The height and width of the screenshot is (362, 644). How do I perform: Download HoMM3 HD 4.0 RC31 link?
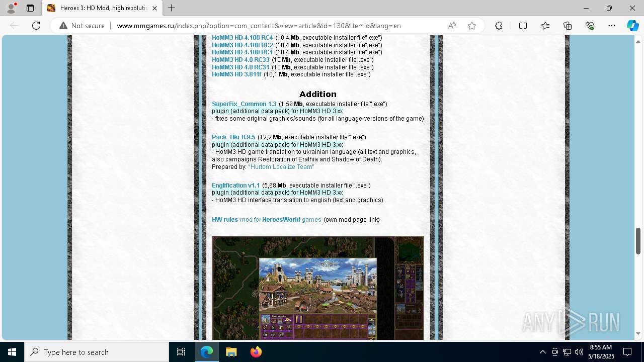(240, 67)
